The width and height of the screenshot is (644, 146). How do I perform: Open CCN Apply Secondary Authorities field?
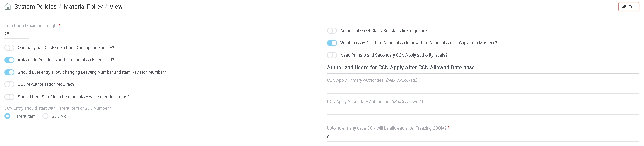(x=483, y=109)
